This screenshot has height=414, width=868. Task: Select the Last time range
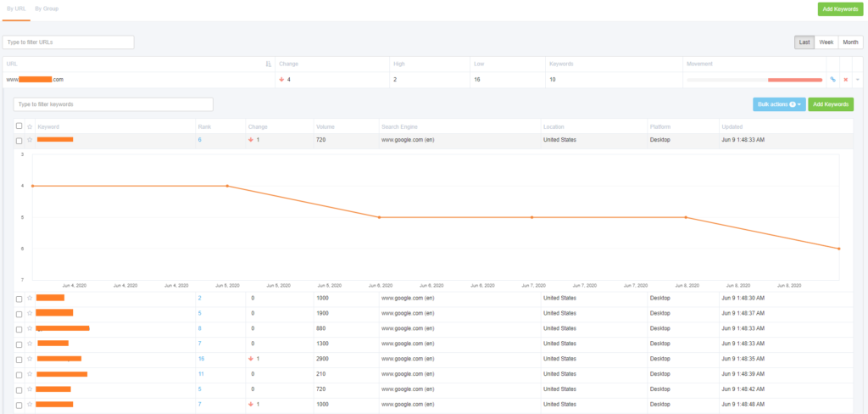click(804, 42)
